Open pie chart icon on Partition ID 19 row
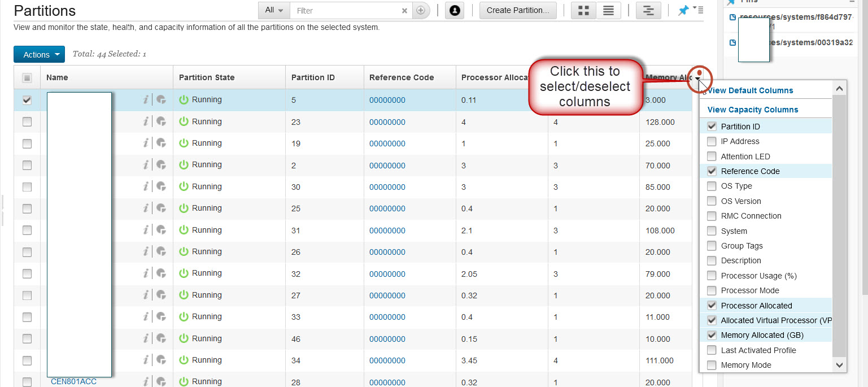 161,143
